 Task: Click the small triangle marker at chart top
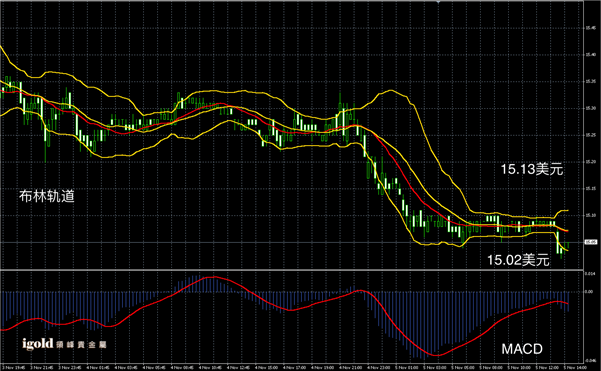click(438, 2)
